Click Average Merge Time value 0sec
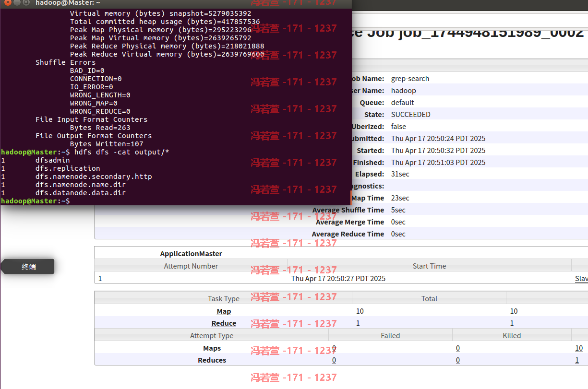Image resolution: width=588 pixels, height=389 pixels. (x=398, y=222)
